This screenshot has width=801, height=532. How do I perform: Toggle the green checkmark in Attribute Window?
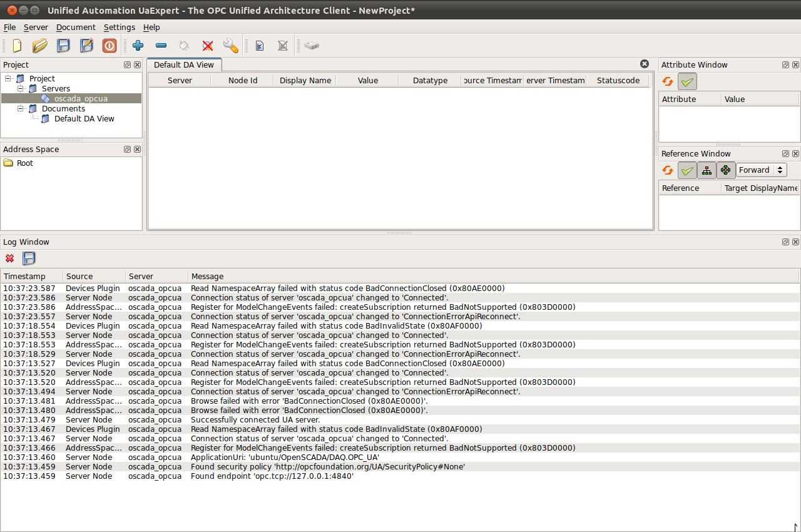[x=687, y=81]
